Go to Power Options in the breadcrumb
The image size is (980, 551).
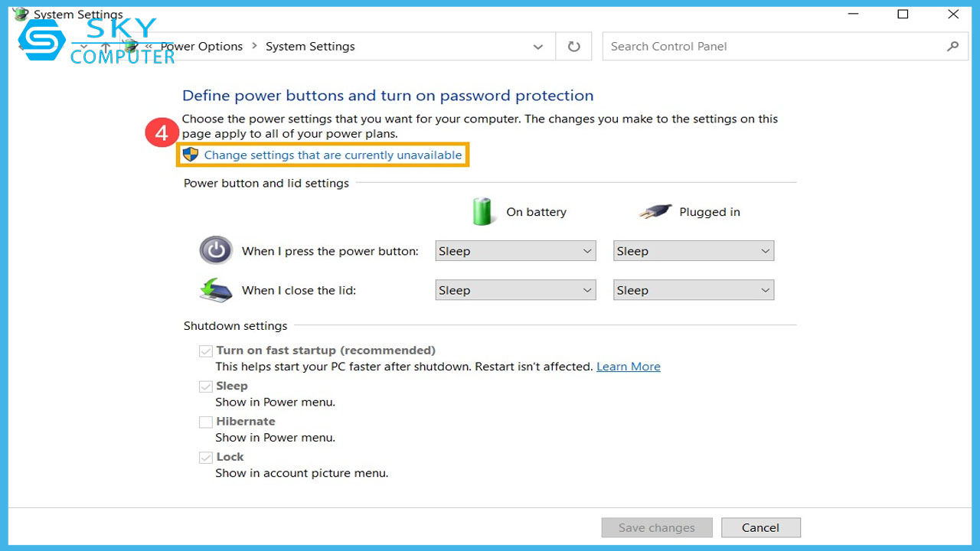point(201,47)
